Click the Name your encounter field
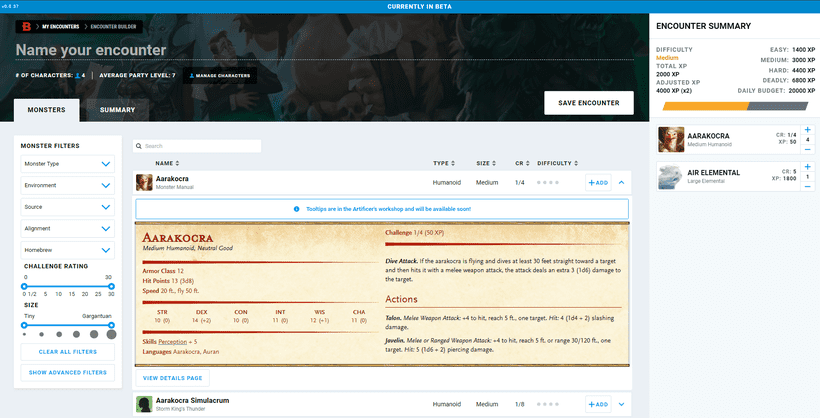 point(324,50)
